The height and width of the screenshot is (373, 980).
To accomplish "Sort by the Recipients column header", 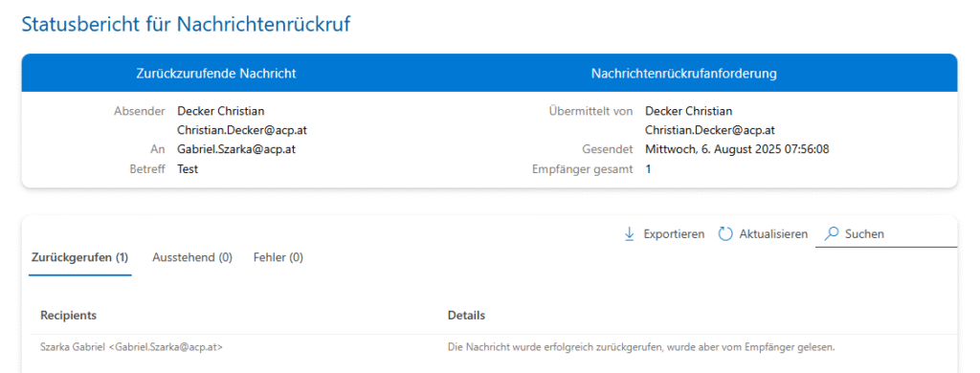I will click(x=68, y=316).
